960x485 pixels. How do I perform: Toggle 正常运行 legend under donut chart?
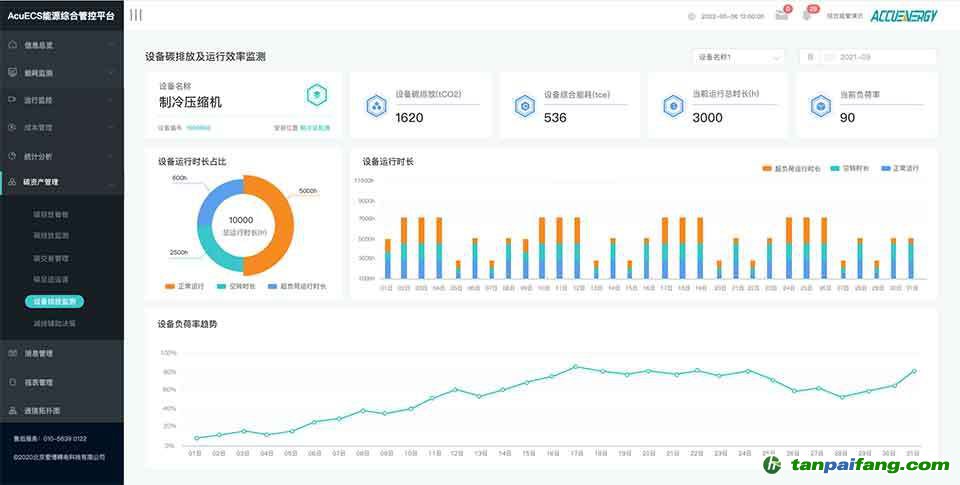(184, 286)
